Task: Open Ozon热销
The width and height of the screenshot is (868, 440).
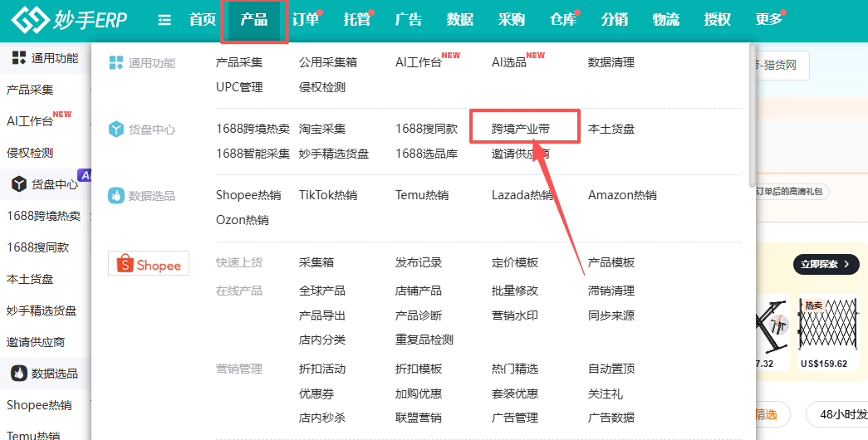Action: tap(242, 220)
